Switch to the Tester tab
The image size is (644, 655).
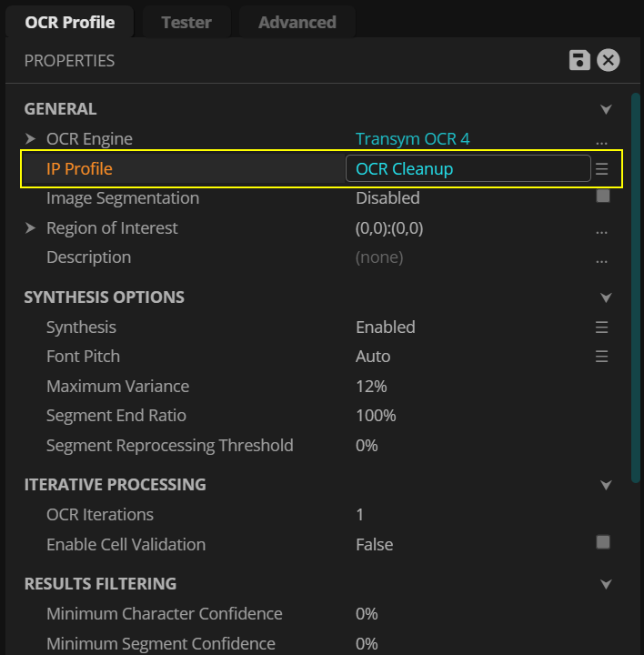186,22
